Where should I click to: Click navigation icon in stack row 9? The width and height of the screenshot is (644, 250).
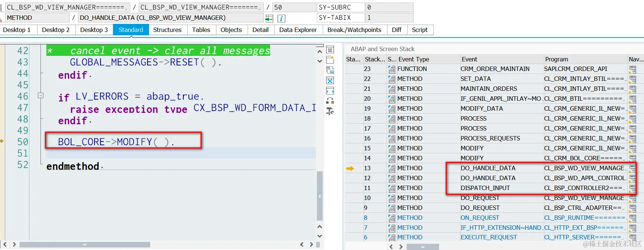point(633,208)
